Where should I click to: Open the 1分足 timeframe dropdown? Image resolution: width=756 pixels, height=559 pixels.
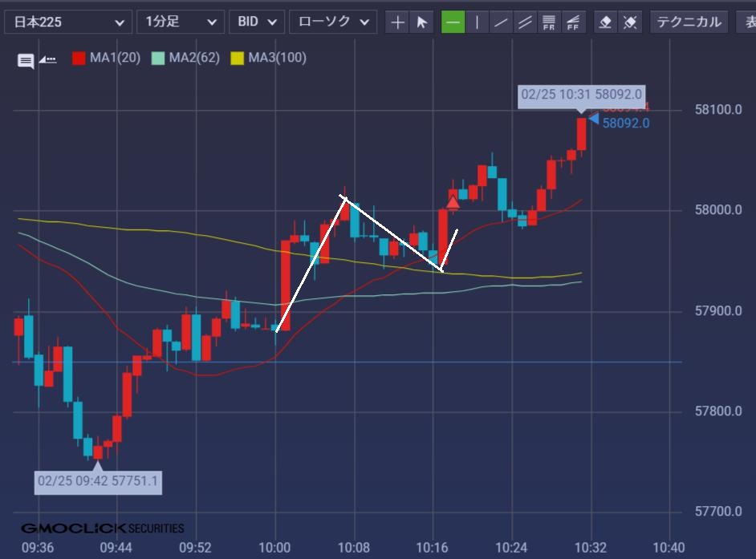pos(181,22)
